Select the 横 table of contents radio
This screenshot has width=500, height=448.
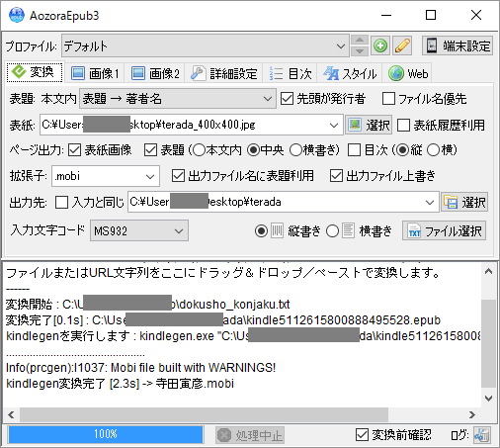pyautogui.click(x=433, y=150)
